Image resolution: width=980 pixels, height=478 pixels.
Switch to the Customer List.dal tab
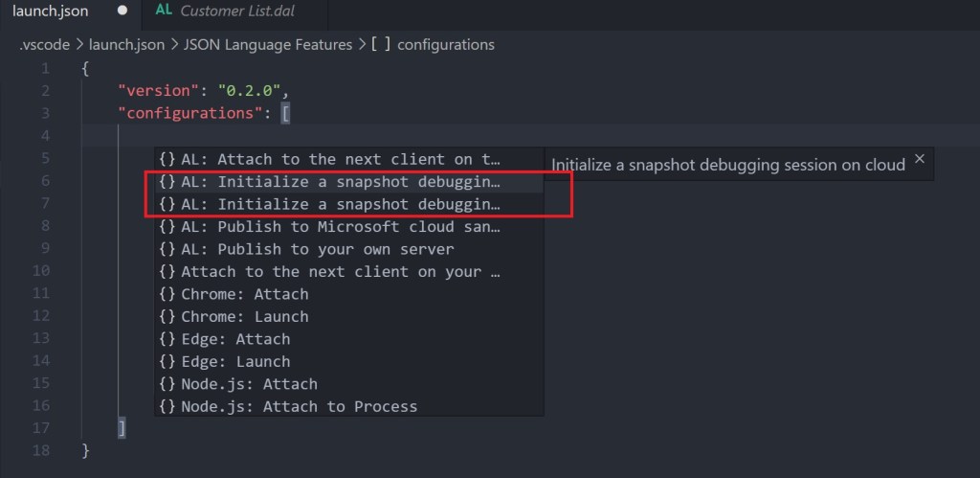pyautogui.click(x=239, y=11)
